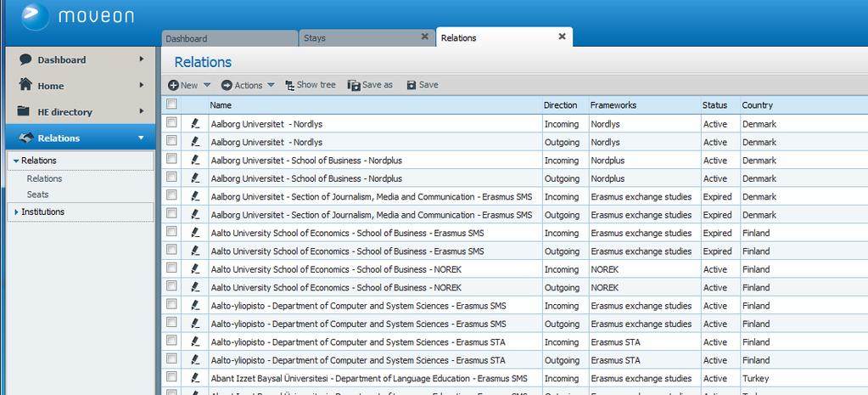
Task: Close the Stays tab
Action: 424,37
